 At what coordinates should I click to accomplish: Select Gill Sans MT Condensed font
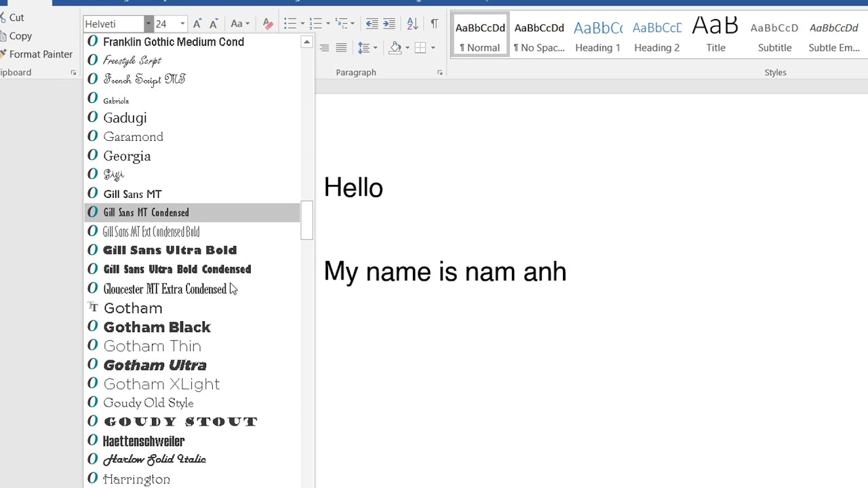click(x=192, y=213)
